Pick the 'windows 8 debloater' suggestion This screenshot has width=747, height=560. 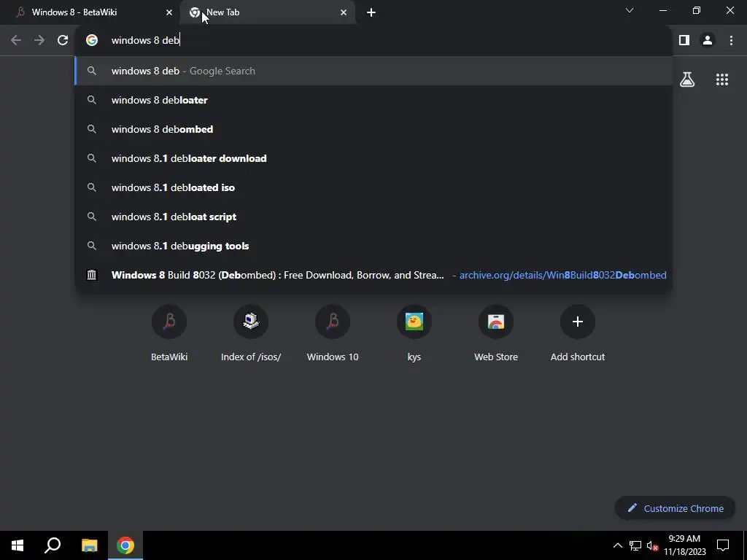(373, 100)
